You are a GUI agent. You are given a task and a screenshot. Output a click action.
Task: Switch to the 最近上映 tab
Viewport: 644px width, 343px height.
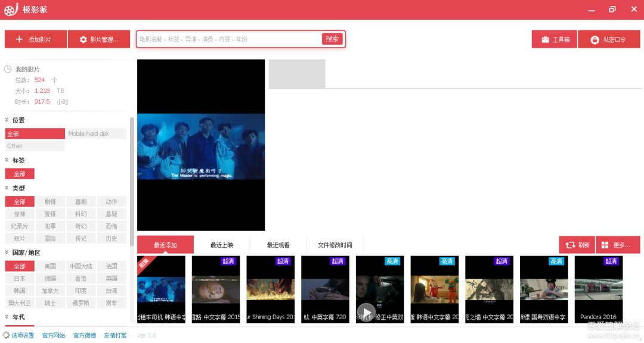point(222,245)
